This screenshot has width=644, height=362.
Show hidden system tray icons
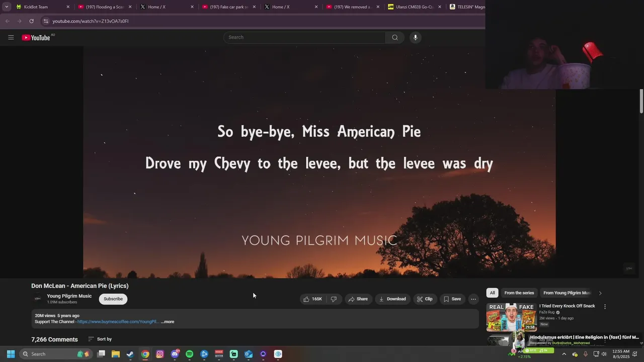[x=563, y=354]
